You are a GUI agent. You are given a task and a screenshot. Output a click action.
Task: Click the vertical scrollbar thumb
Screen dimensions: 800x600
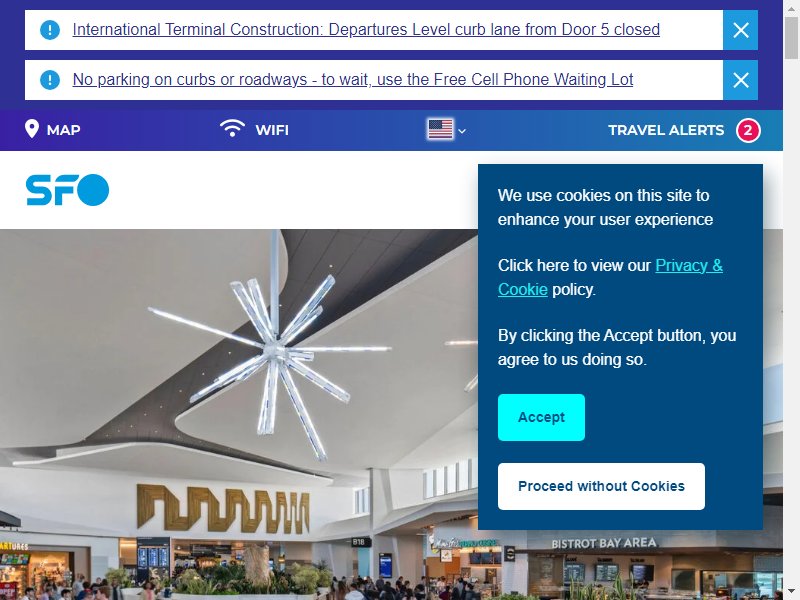791,38
